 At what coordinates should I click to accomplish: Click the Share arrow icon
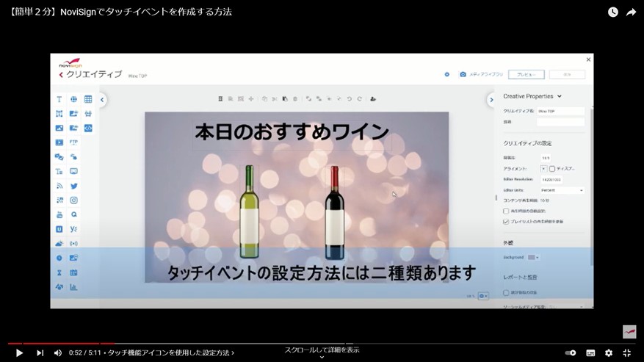pos(631,12)
